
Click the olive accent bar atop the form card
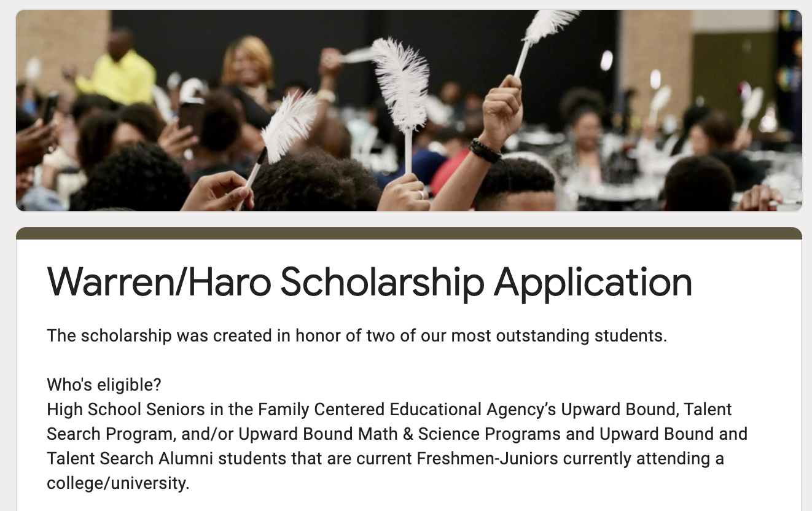tap(409, 233)
